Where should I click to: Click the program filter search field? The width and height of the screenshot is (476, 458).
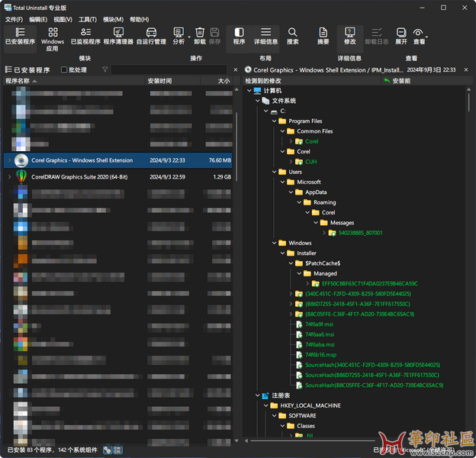point(169,70)
